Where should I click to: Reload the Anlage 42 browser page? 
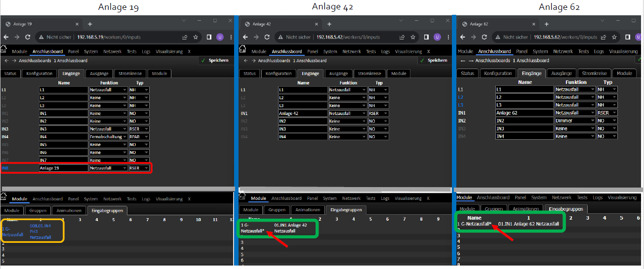tap(267, 37)
